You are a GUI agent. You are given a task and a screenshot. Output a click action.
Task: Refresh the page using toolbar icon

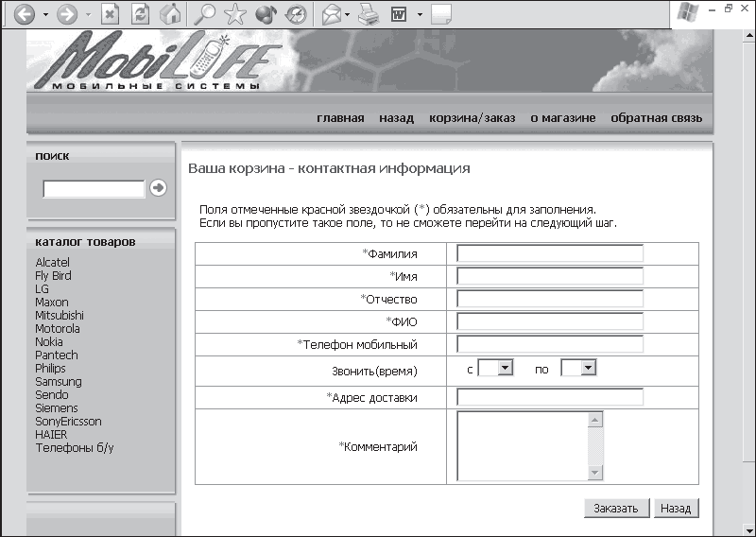pos(141,14)
